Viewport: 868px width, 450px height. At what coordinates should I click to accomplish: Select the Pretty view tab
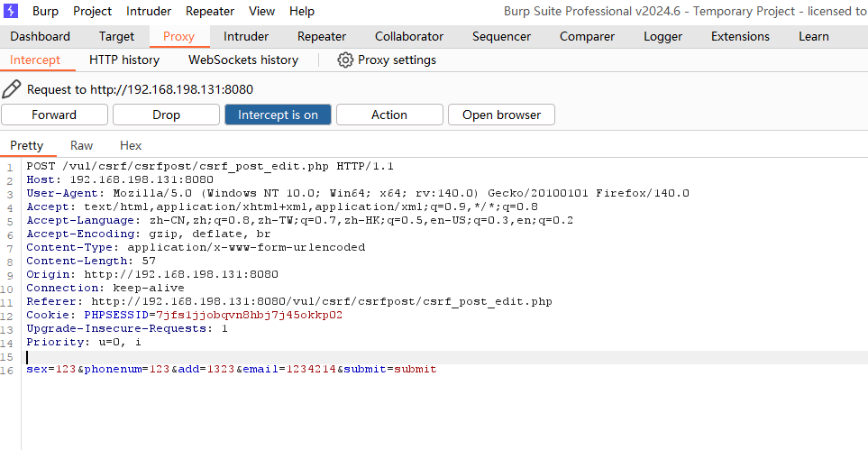pos(26,146)
